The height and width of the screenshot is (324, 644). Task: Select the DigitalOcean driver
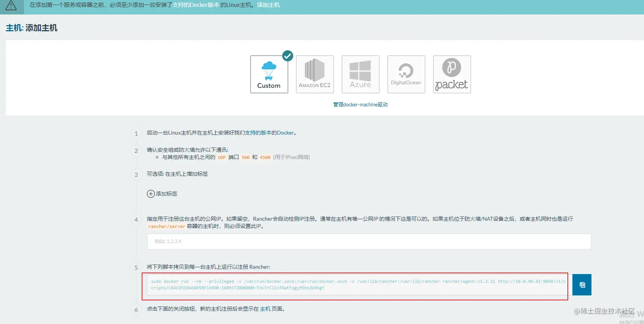coord(406,74)
